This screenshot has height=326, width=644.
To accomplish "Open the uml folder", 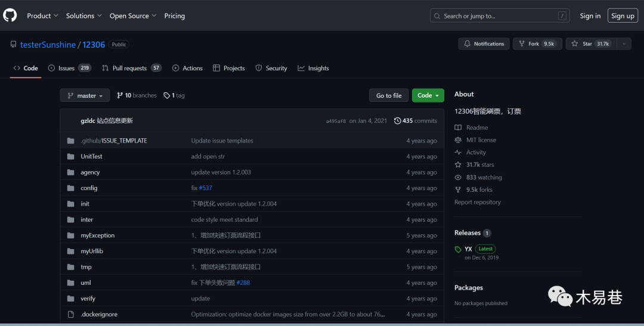I will [x=85, y=282].
